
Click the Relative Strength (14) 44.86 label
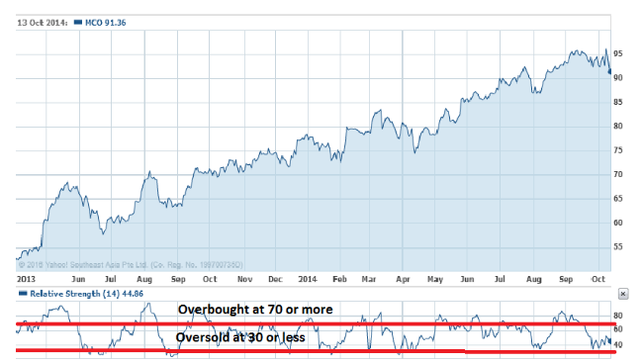86,294
